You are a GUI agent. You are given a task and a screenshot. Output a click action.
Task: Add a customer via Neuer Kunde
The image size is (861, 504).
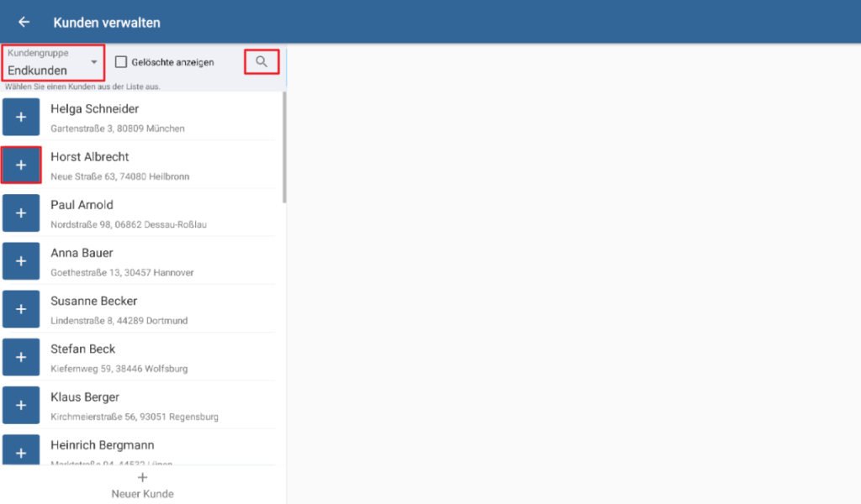pos(142,485)
